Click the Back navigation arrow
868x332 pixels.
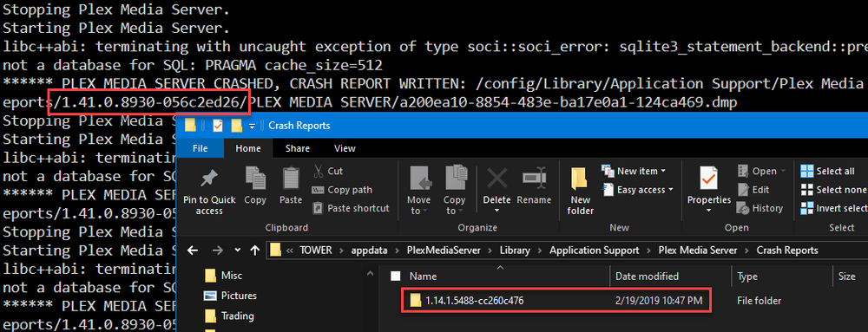pos(193,251)
